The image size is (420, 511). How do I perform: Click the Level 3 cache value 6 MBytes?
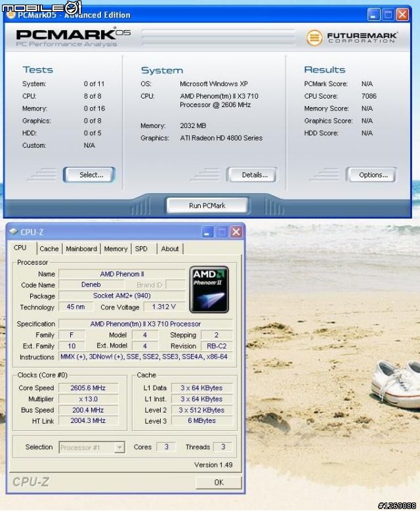(x=202, y=420)
